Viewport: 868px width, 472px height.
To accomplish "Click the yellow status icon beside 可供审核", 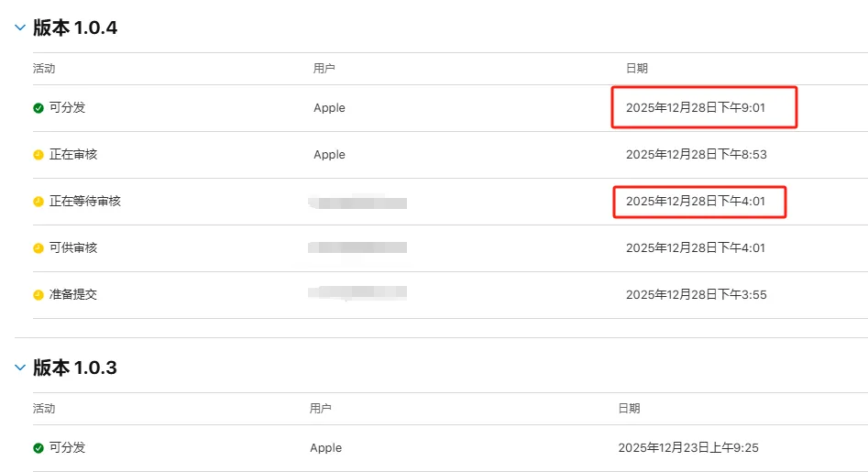I will tap(38, 248).
